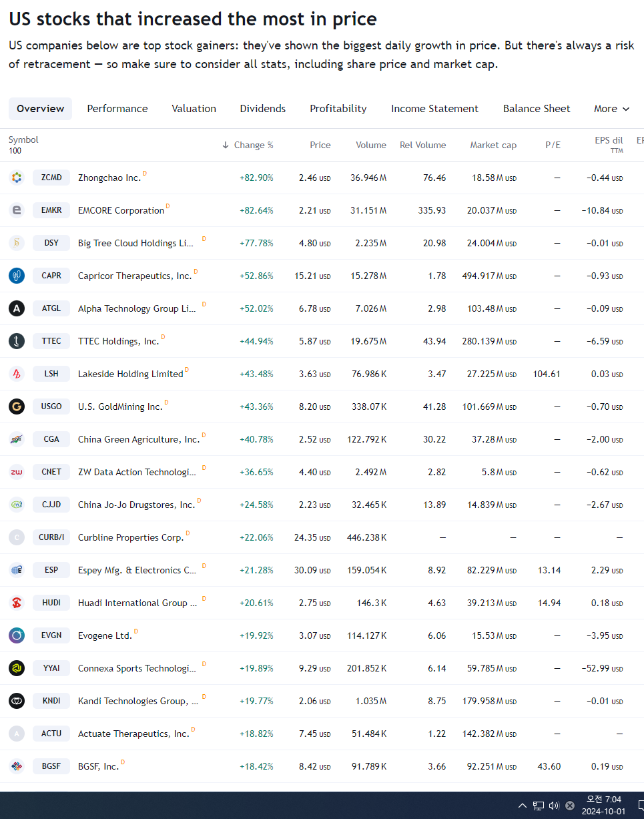Click the Lakeside Holding Limited logo icon
The image size is (644, 819).
coord(17,374)
